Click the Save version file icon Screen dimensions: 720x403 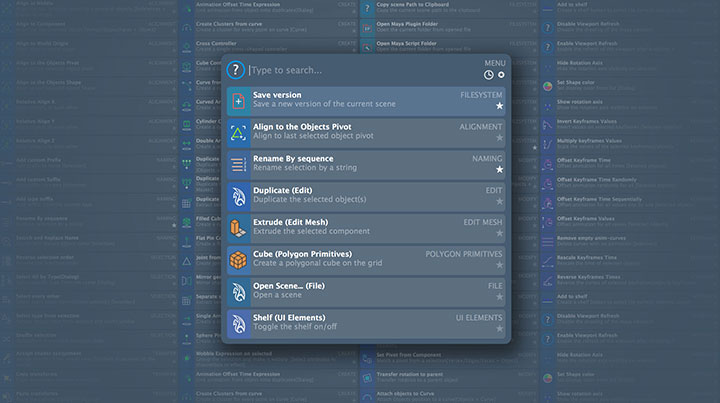click(238, 100)
